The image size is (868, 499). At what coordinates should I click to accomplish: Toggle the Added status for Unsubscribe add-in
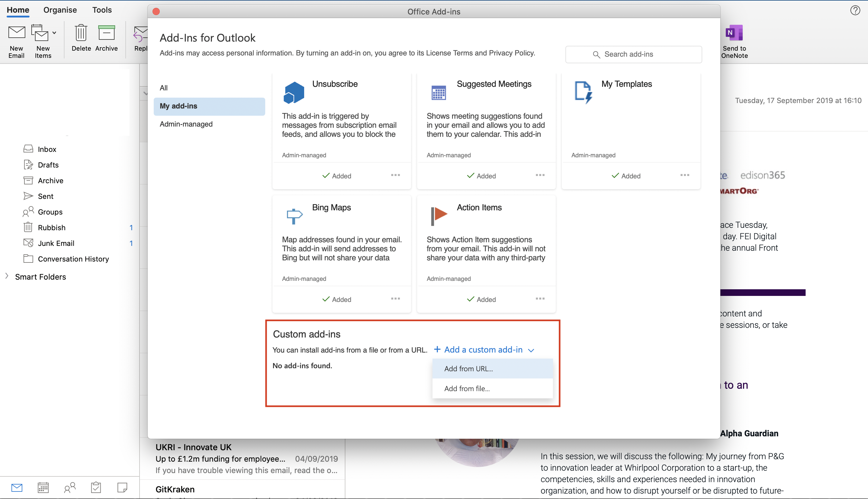pyautogui.click(x=337, y=176)
